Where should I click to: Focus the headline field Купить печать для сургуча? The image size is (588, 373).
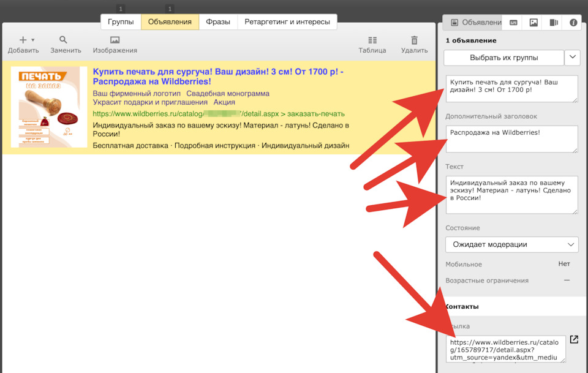coord(512,88)
